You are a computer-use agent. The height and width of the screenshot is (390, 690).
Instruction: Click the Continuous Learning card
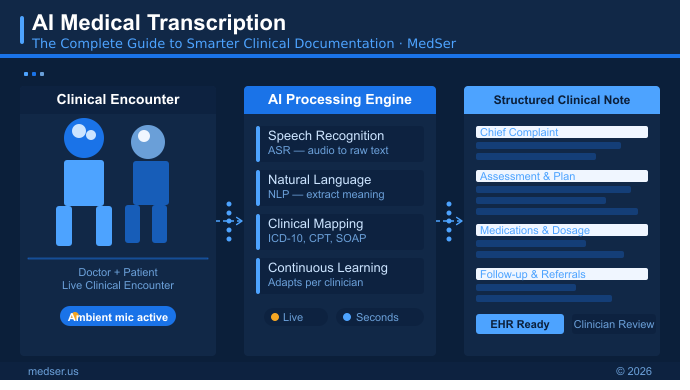[340, 276]
